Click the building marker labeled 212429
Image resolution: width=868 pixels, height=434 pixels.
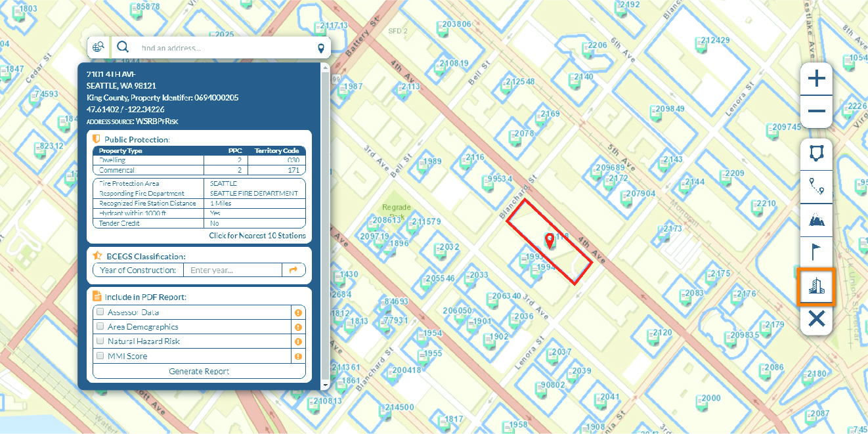pyautogui.click(x=700, y=43)
